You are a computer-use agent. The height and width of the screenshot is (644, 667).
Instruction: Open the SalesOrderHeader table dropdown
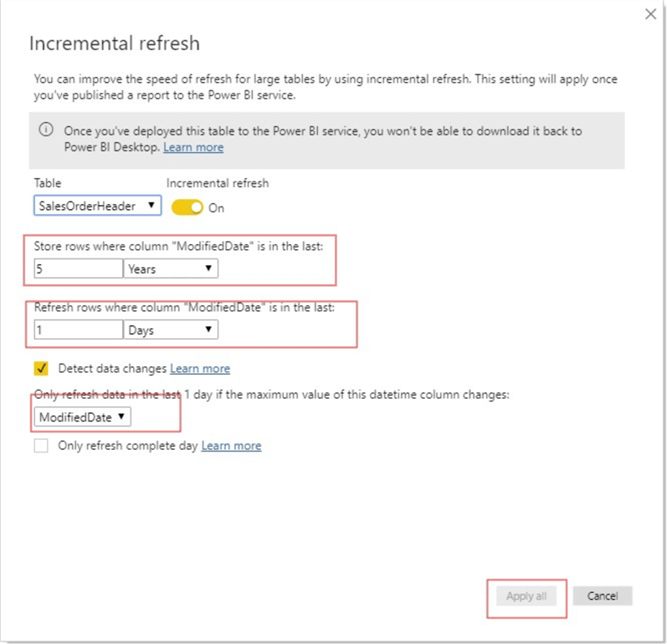(97, 206)
